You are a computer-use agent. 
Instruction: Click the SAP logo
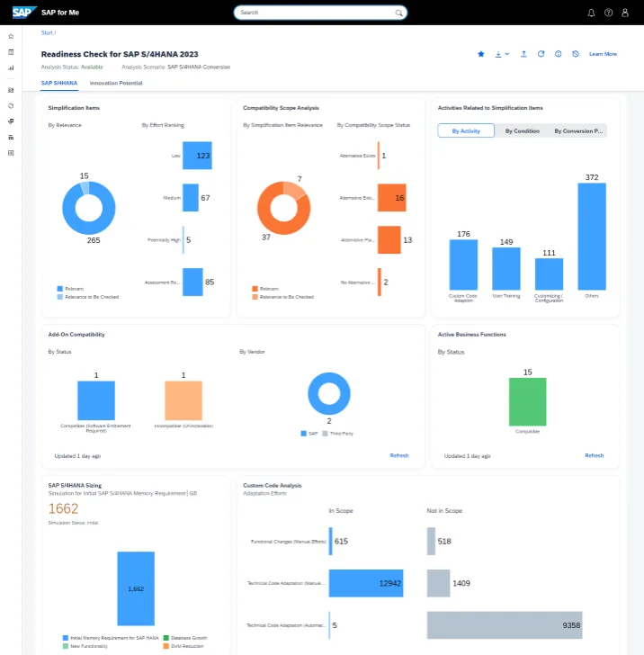pos(24,13)
